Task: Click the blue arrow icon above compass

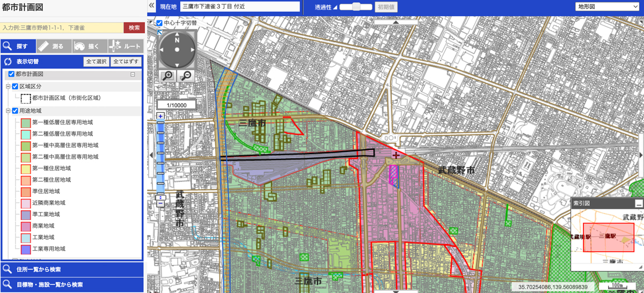Action: click(159, 32)
